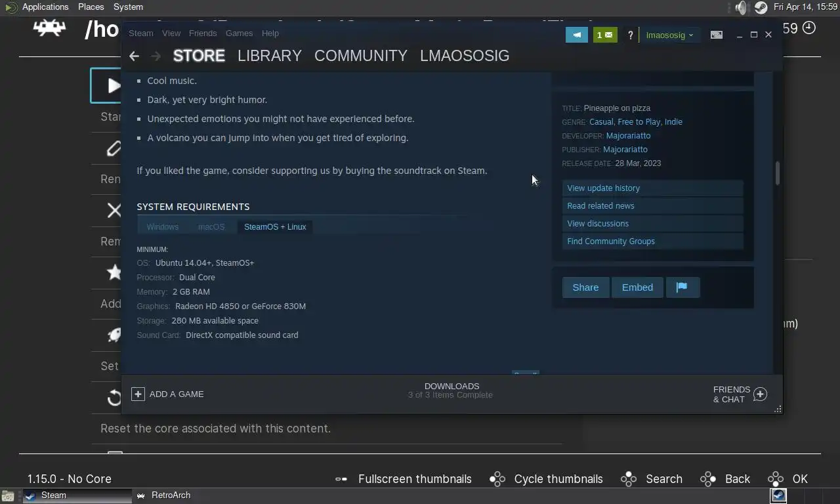Go to the STORE section
The height and width of the screenshot is (504, 840).
[199, 56]
